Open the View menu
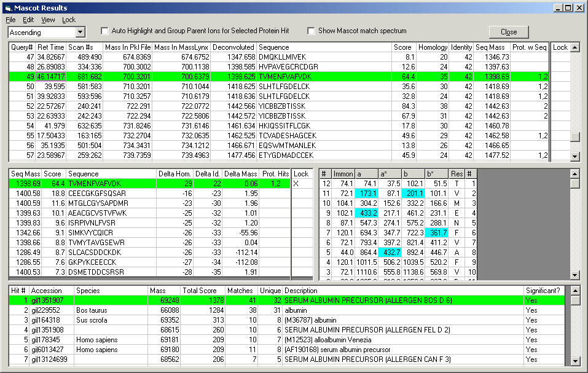Screen dimensions: 588x373 click(48, 20)
